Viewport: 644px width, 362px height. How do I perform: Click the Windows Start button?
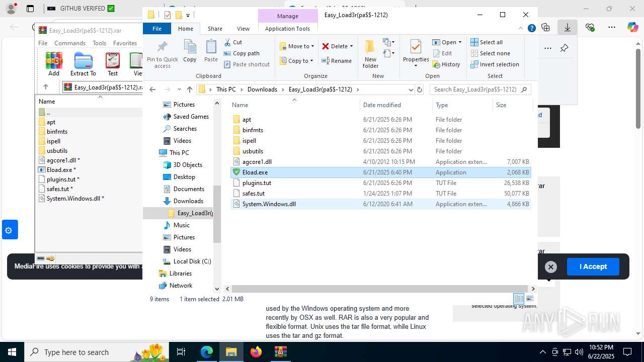click(12, 352)
